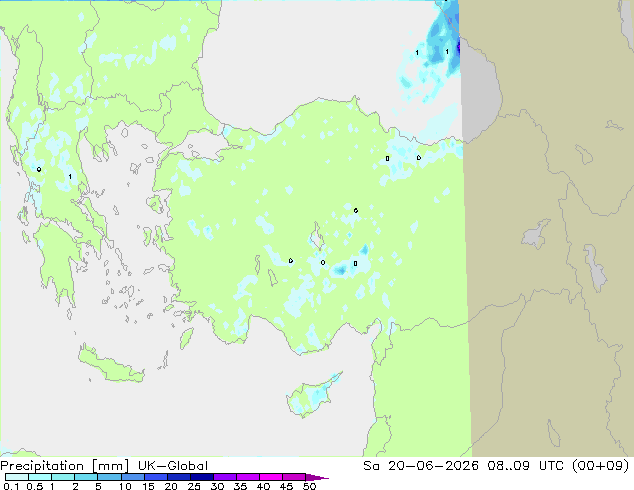Click the legend value label '10'
634x490 pixels.
125,486
